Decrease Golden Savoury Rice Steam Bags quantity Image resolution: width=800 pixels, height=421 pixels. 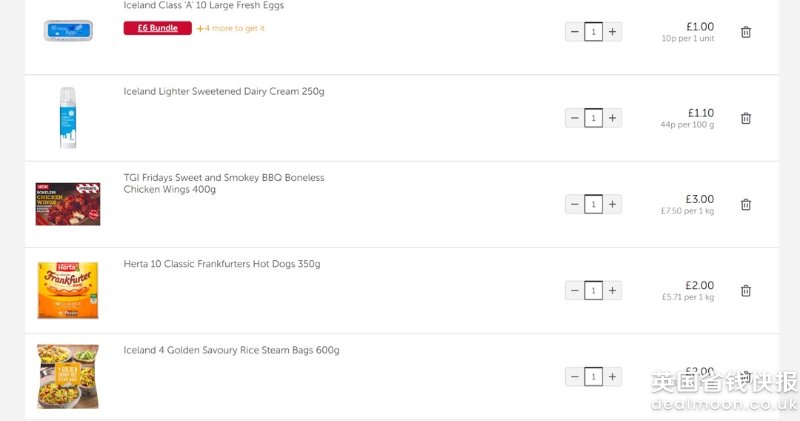click(x=574, y=377)
